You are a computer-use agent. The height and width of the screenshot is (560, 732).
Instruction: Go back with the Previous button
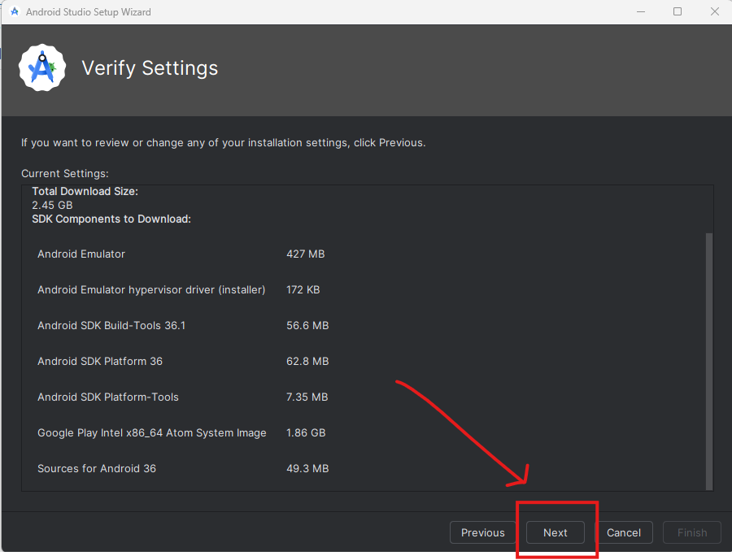pyautogui.click(x=482, y=532)
